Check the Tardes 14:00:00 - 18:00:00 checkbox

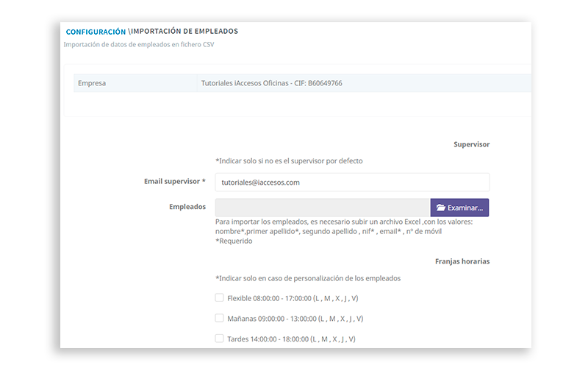(x=219, y=339)
